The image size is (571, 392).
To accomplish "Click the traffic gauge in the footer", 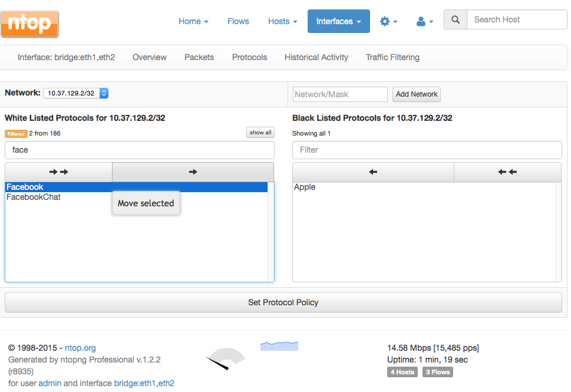I will click(226, 359).
